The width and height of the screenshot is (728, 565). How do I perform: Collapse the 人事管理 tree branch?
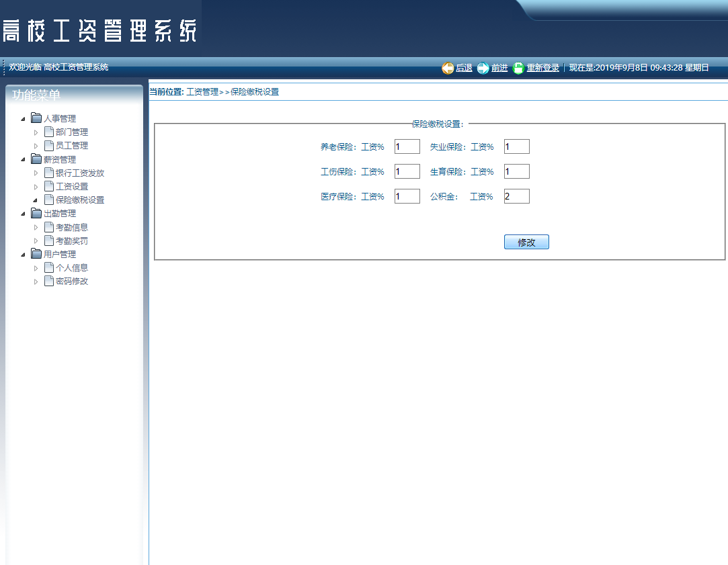tap(24, 118)
